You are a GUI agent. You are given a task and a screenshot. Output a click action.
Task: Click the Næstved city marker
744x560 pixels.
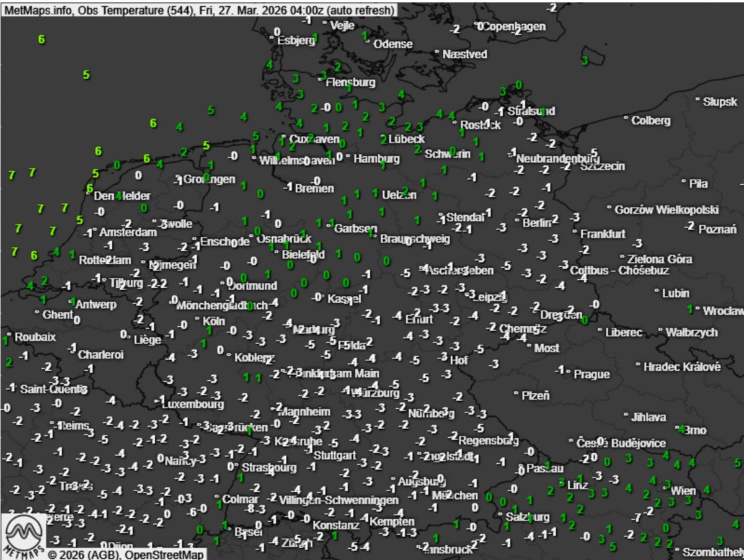tap(437, 53)
